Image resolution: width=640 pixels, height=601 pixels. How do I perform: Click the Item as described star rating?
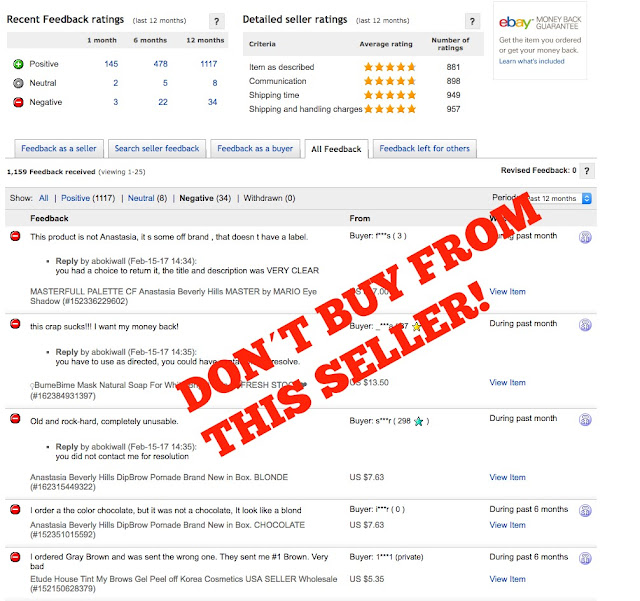click(x=390, y=67)
